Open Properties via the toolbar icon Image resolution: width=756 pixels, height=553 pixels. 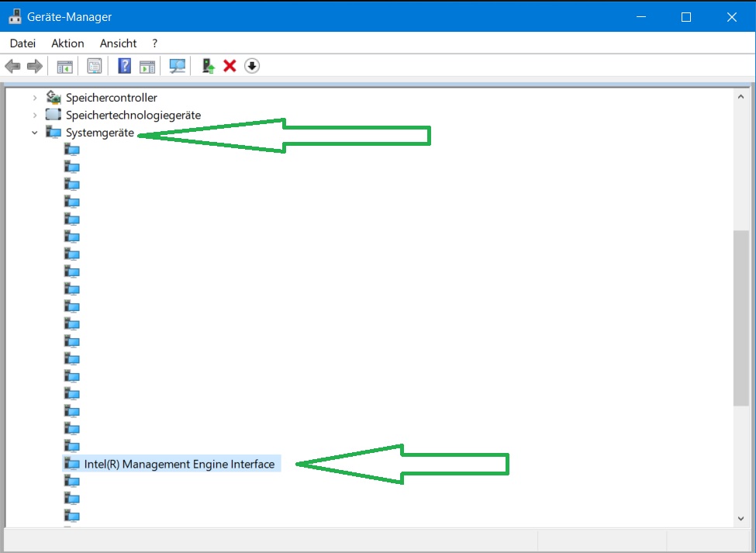tap(95, 66)
